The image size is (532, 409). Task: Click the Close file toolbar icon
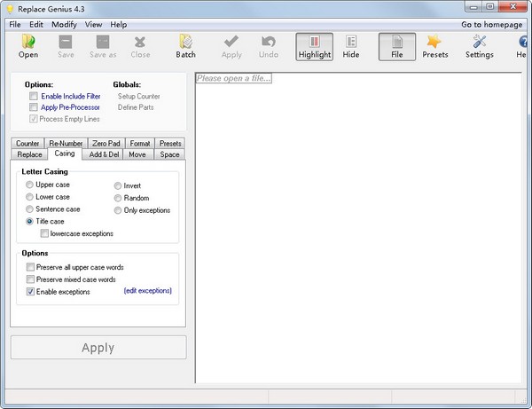click(140, 46)
